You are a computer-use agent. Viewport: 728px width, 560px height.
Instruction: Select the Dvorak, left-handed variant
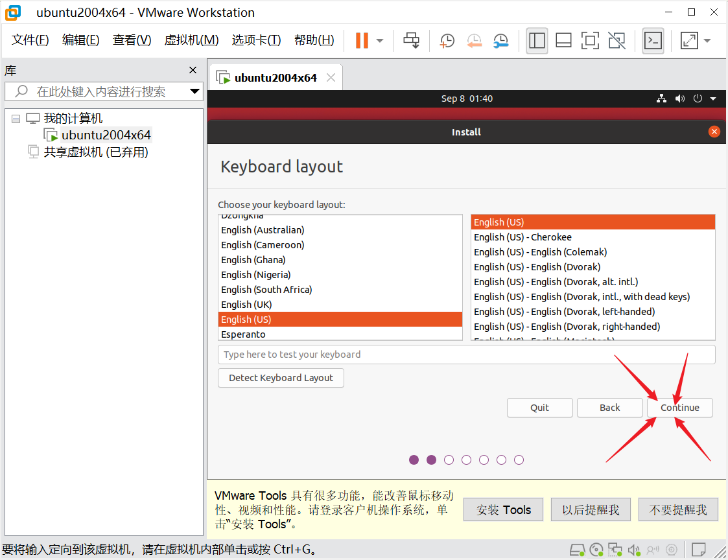(x=593, y=311)
